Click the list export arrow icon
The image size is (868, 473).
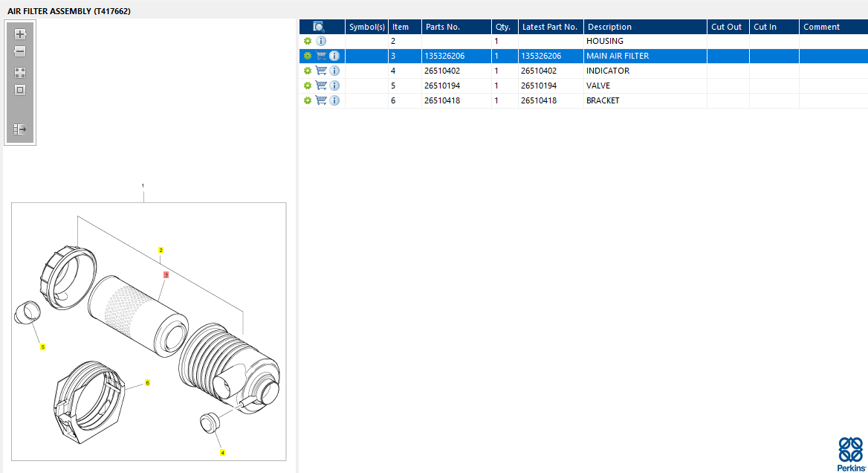pyautogui.click(x=20, y=129)
